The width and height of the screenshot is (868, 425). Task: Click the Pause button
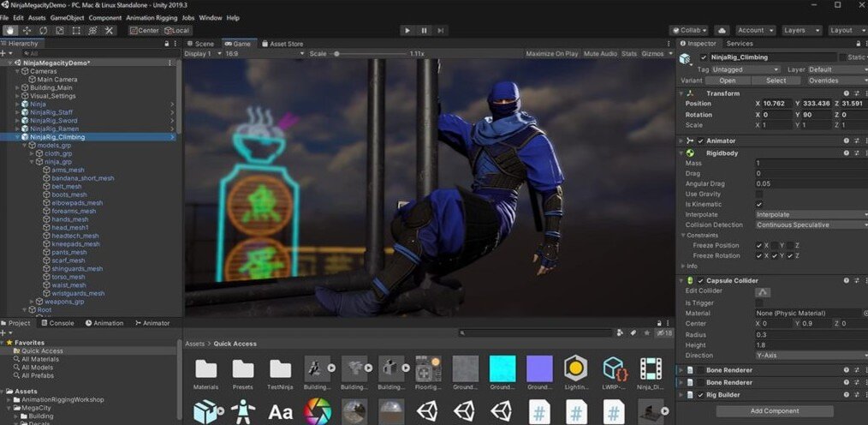[x=424, y=31]
